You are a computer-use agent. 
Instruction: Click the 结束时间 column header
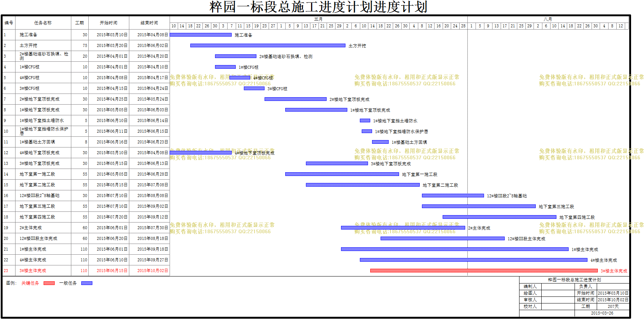[149, 23]
